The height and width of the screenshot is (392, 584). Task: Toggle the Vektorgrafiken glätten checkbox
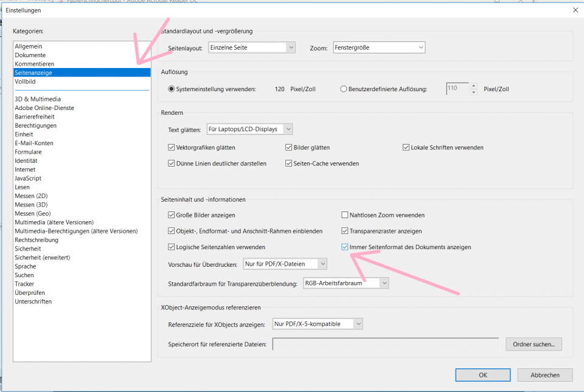pyautogui.click(x=171, y=148)
